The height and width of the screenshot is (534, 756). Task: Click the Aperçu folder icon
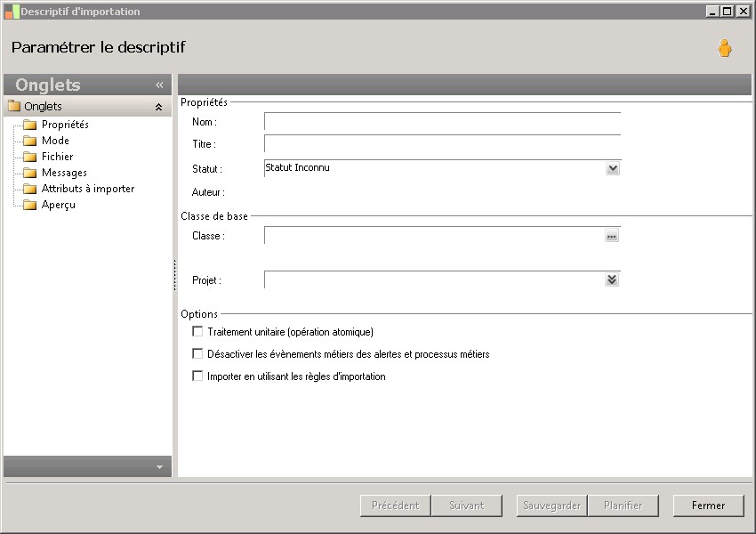29,205
